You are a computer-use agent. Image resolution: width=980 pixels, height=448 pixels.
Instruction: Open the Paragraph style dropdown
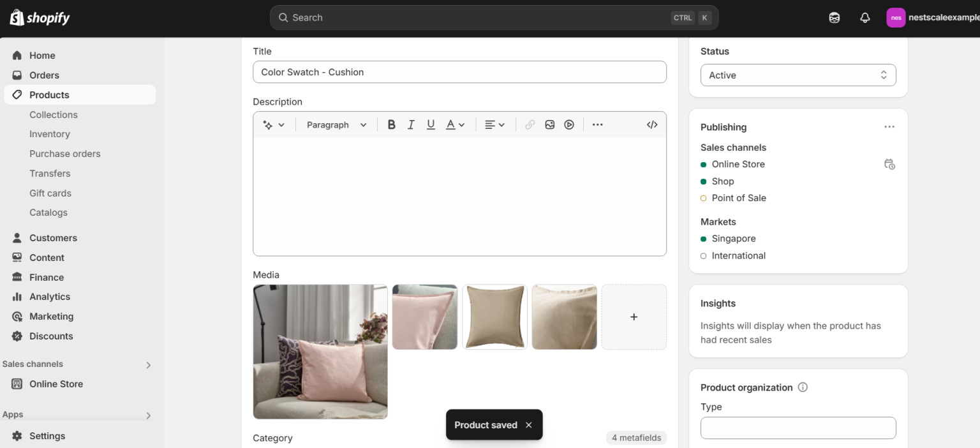click(x=336, y=124)
